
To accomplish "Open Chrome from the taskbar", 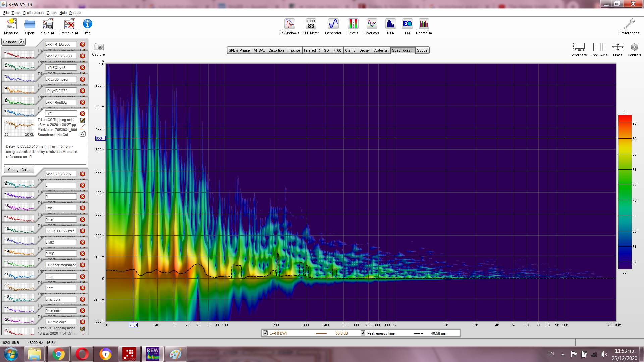I will coord(58,354).
